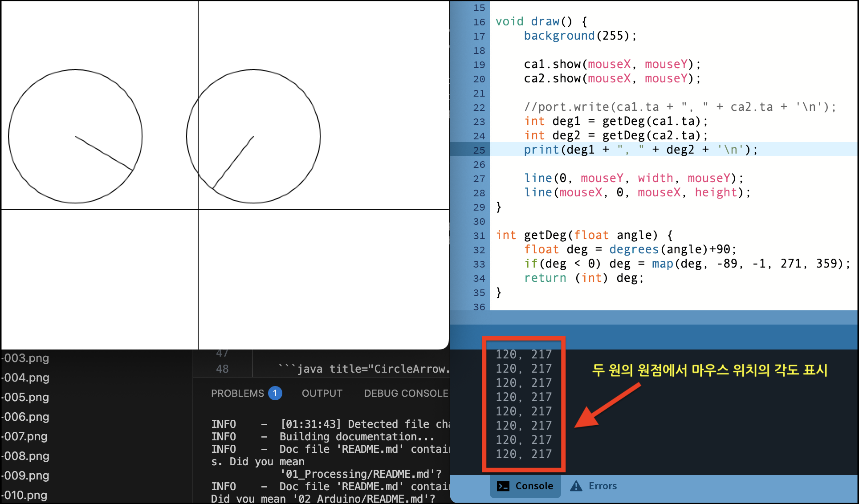Viewport: 859px width, 504px height.
Task: Select file -008.png in explorer
Action: (x=26, y=456)
